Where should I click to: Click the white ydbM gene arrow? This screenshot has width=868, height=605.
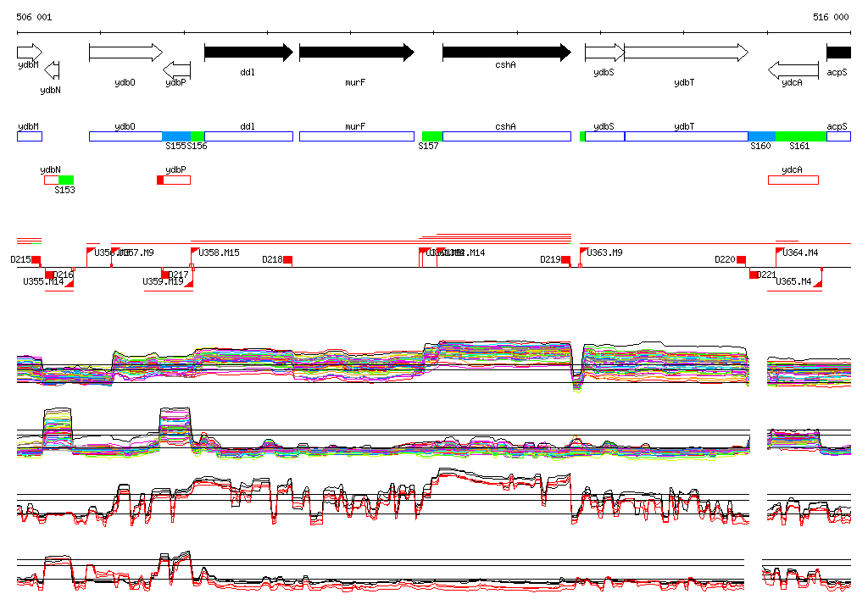point(30,53)
